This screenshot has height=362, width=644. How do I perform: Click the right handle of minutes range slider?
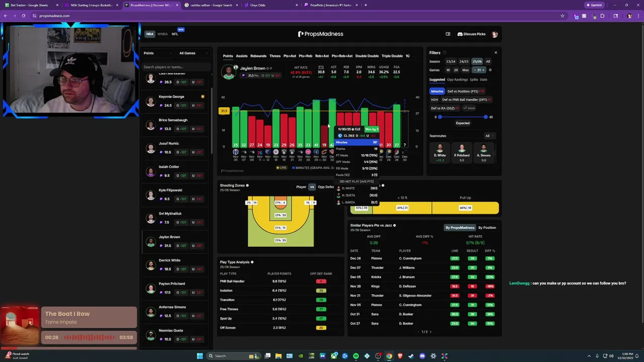tap(486, 117)
